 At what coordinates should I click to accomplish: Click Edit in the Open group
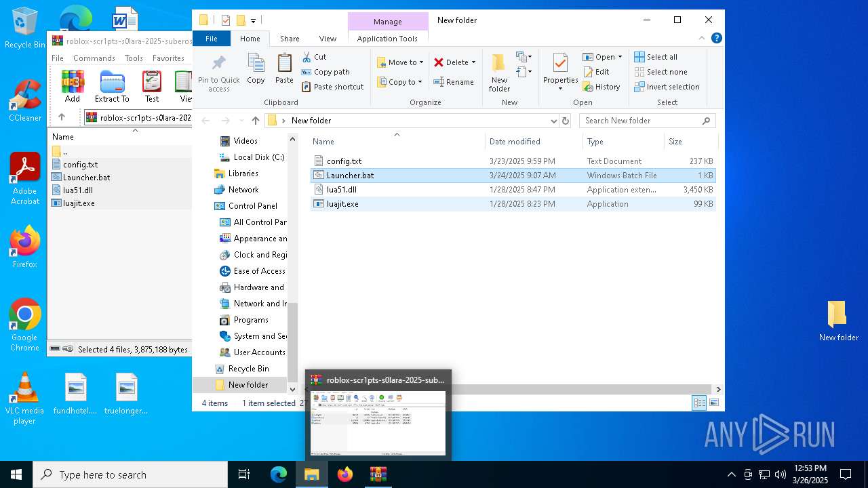click(595, 72)
